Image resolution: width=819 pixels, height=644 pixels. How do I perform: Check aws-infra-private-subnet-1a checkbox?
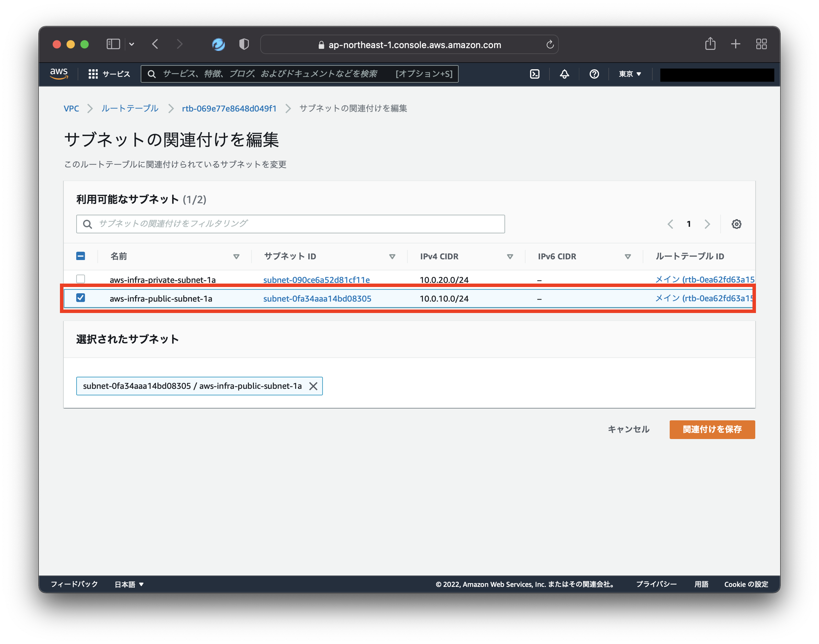coord(80,279)
